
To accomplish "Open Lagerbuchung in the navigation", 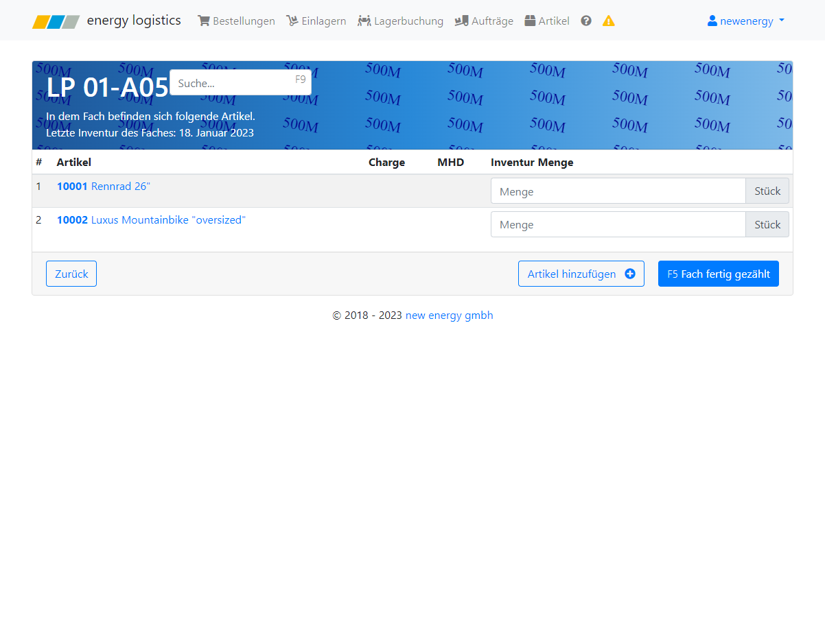I will tap(400, 21).
